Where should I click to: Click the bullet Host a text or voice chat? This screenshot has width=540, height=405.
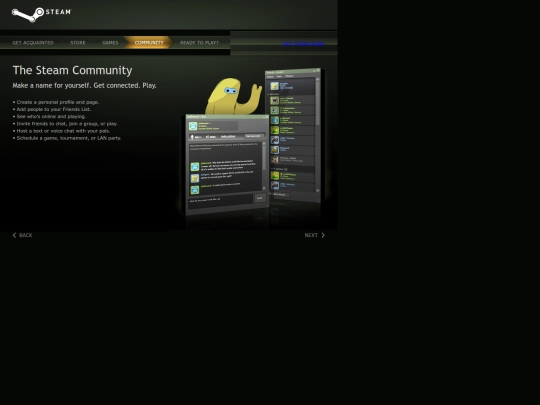[x=61, y=131]
